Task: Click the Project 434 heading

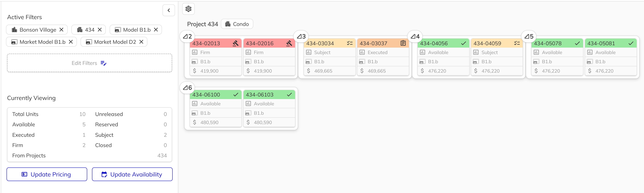Action: click(203, 24)
